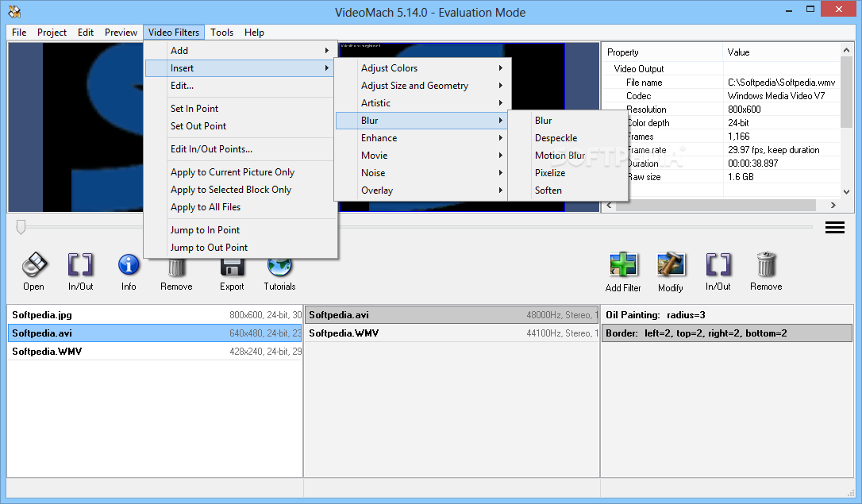The image size is (862, 504).
Task: Expand the Noise submenu
Action: tap(421, 173)
